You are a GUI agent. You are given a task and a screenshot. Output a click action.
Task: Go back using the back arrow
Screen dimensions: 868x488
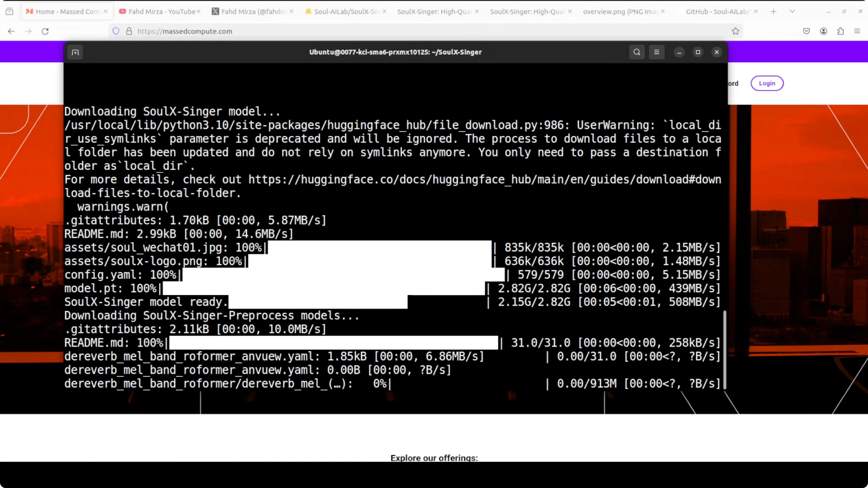pyautogui.click(x=11, y=31)
